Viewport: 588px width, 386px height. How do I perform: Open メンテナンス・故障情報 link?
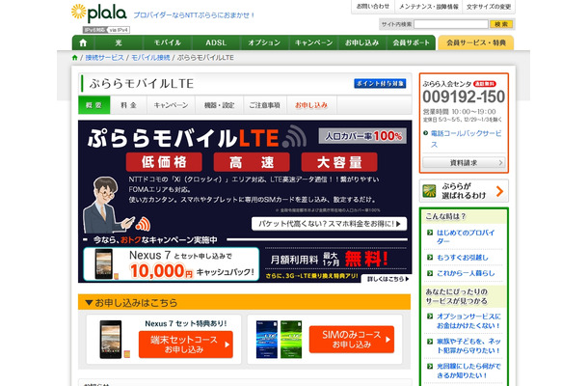429,7
